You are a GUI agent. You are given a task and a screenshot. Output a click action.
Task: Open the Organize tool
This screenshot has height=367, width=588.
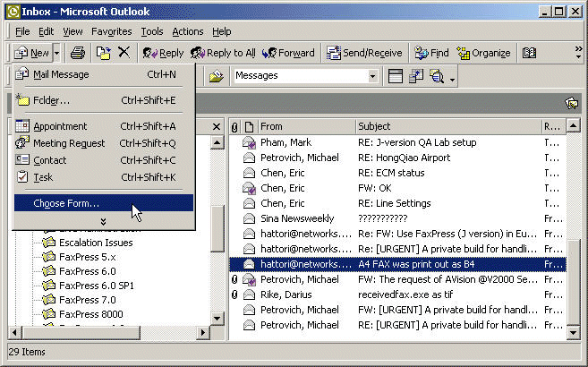coord(482,54)
